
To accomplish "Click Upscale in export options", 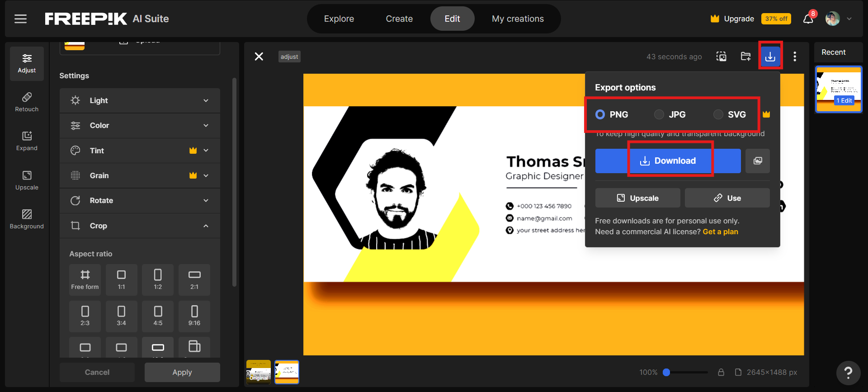I will 637,198.
